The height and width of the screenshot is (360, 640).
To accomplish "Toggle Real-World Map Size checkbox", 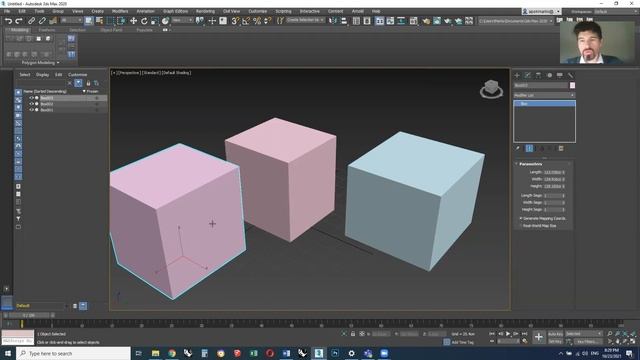I will click(x=521, y=225).
